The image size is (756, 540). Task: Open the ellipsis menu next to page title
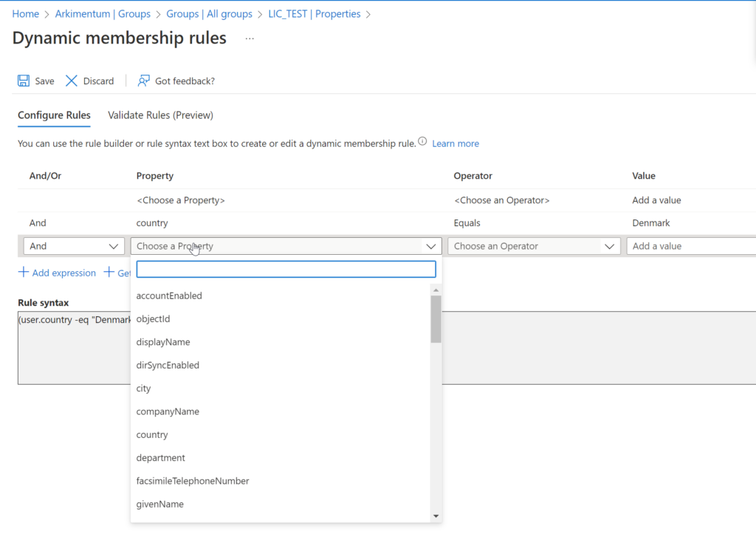pos(250,38)
